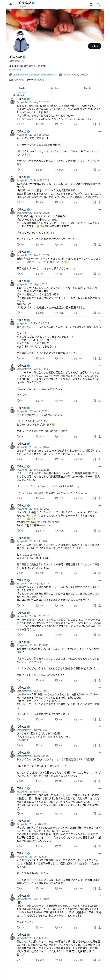Bookmark the Jan 28, 2022 post
The height and width of the screenshot is (980, 110).
pyautogui.click(x=94, y=170)
